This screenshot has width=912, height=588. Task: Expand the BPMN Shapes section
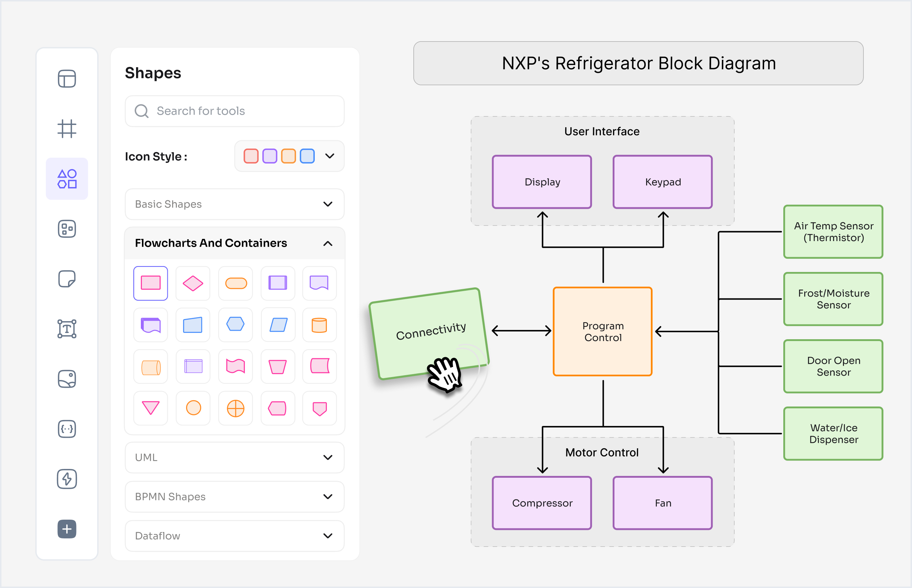click(235, 497)
